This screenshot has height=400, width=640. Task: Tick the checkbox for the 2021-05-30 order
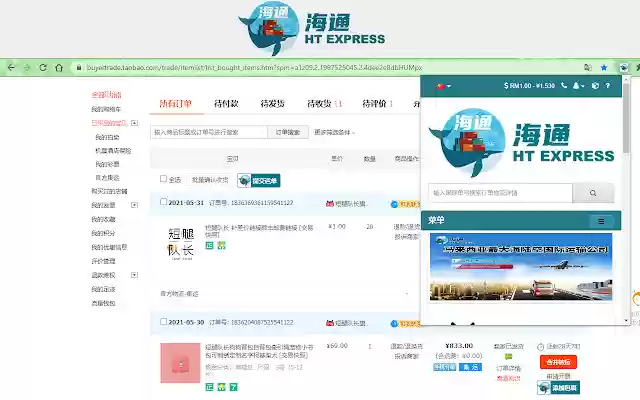(x=163, y=321)
